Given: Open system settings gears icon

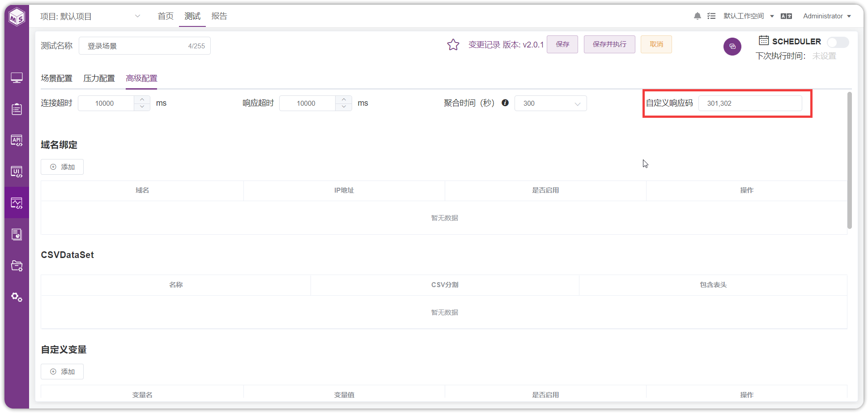Looking at the screenshot, I should [x=17, y=297].
